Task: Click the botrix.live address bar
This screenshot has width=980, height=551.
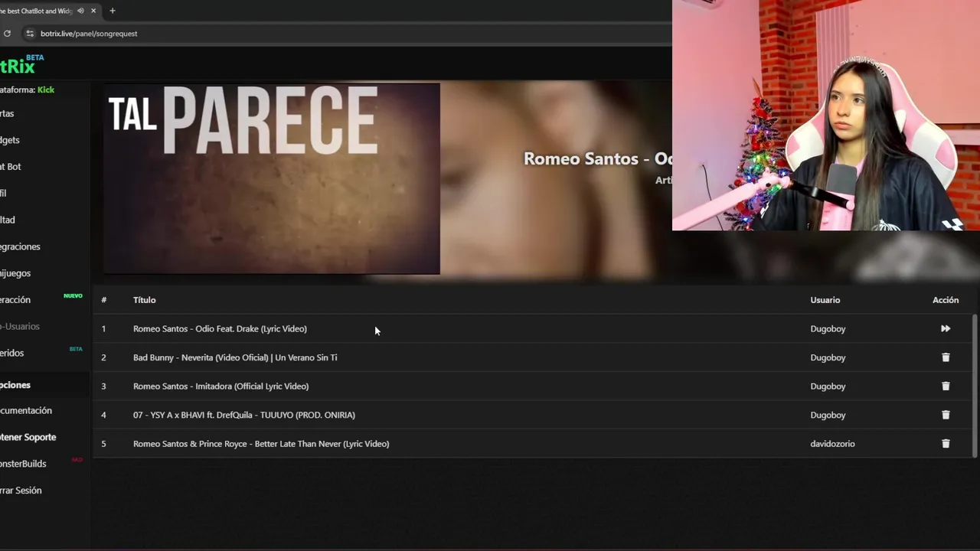Action: pyautogui.click(x=89, y=34)
